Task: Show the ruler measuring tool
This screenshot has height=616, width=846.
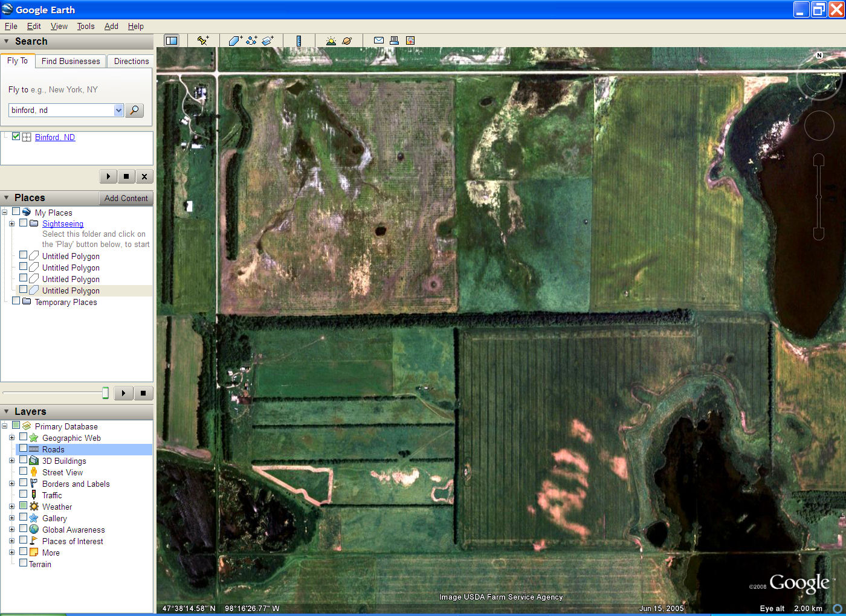Action: (299, 40)
